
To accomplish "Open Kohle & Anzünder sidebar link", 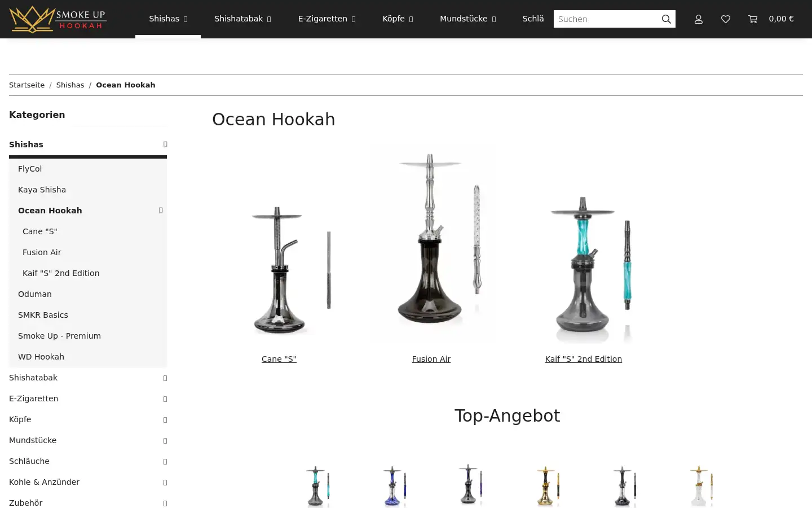I will [44, 482].
